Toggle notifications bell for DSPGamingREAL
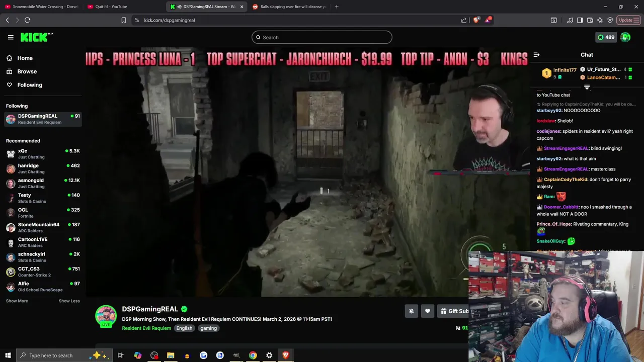 411,311
